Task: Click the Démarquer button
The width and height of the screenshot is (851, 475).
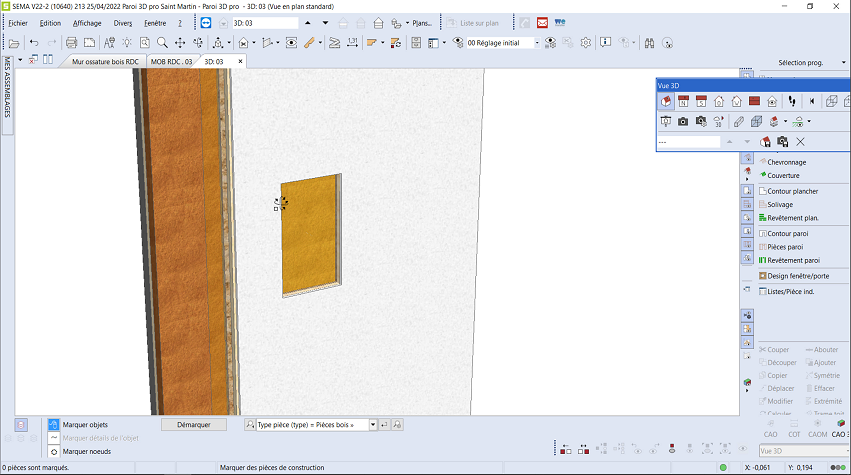Action: [193, 424]
